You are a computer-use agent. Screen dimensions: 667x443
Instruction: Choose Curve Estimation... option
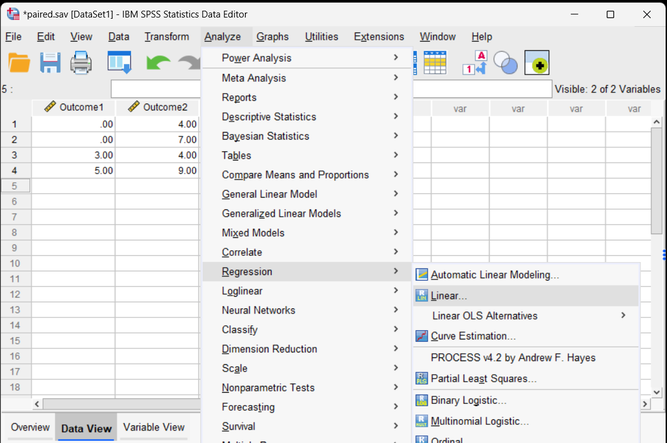(526, 336)
